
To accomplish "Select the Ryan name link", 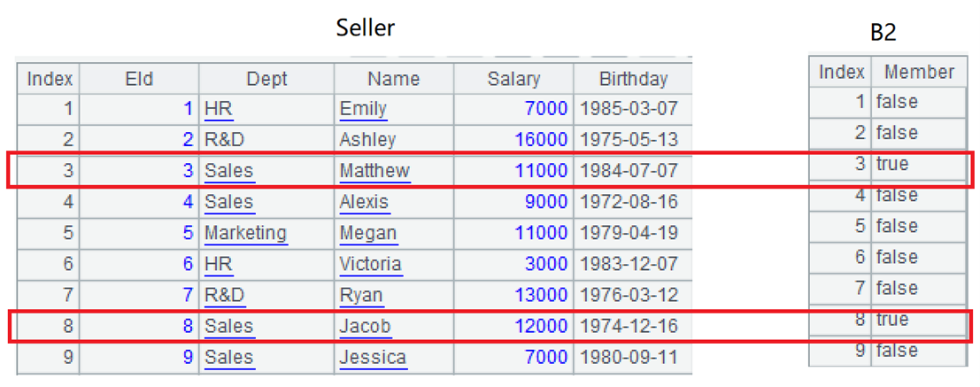I will click(361, 295).
